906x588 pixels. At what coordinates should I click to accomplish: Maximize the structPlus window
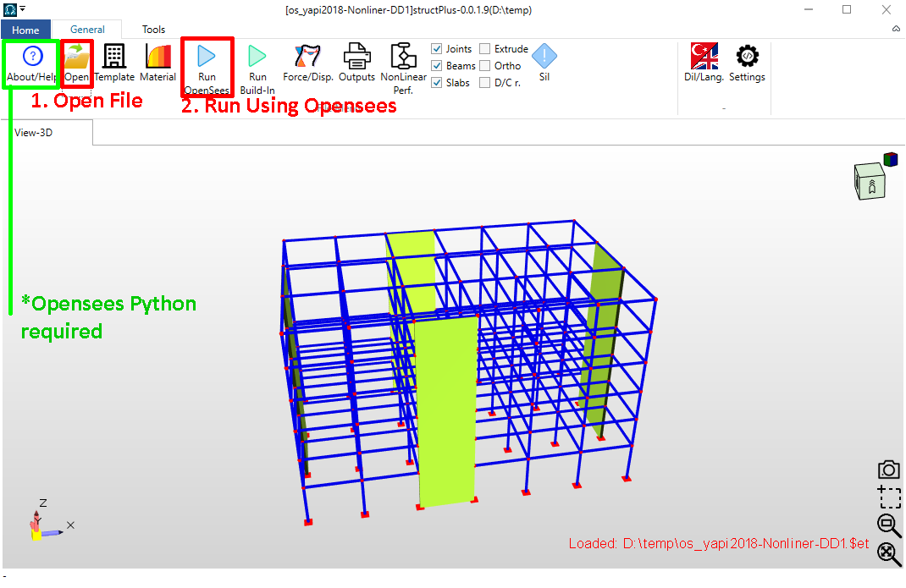pyautogui.click(x=847, y=10)
